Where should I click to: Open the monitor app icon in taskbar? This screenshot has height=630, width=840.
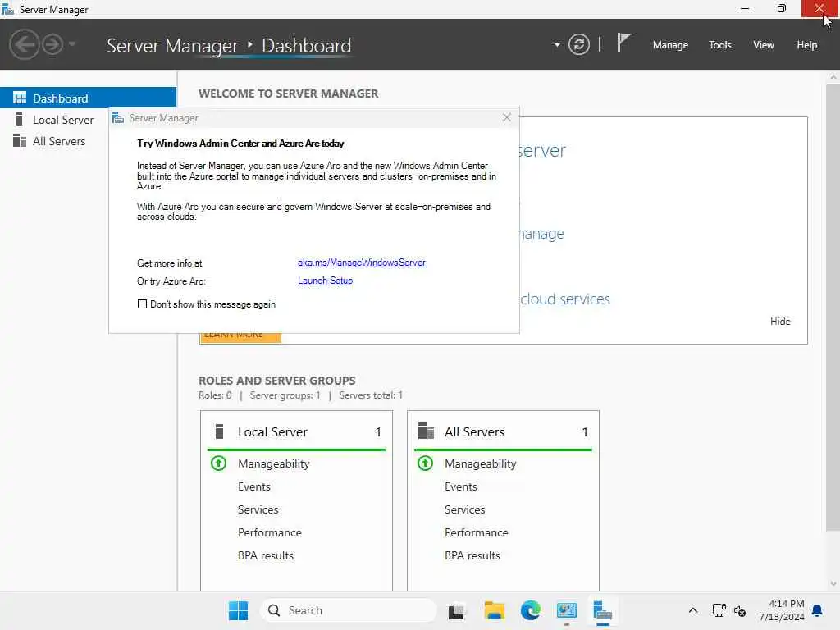[566, 610]
